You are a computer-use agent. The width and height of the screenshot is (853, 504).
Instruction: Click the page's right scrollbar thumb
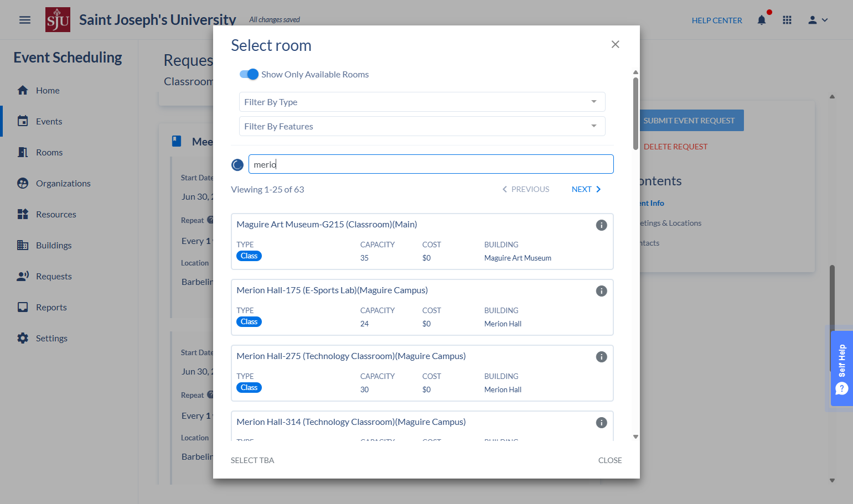coord(832,318)
